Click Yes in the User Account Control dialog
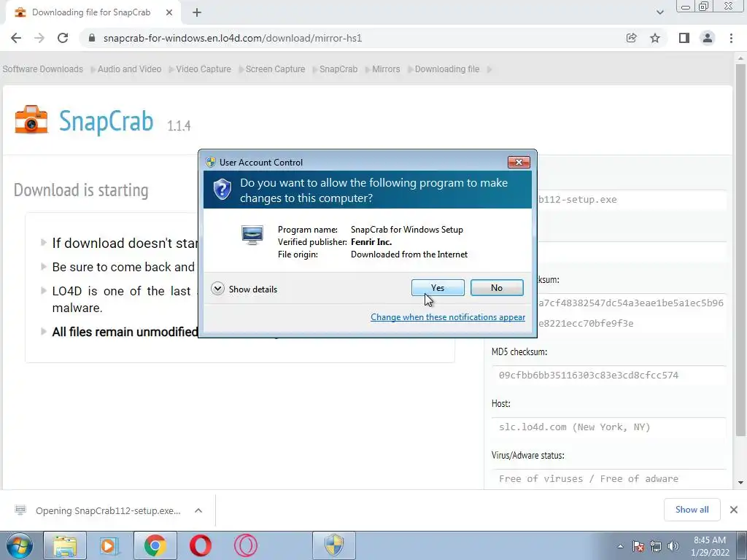The width and height of the screenshot is (747, 560). 438,287
